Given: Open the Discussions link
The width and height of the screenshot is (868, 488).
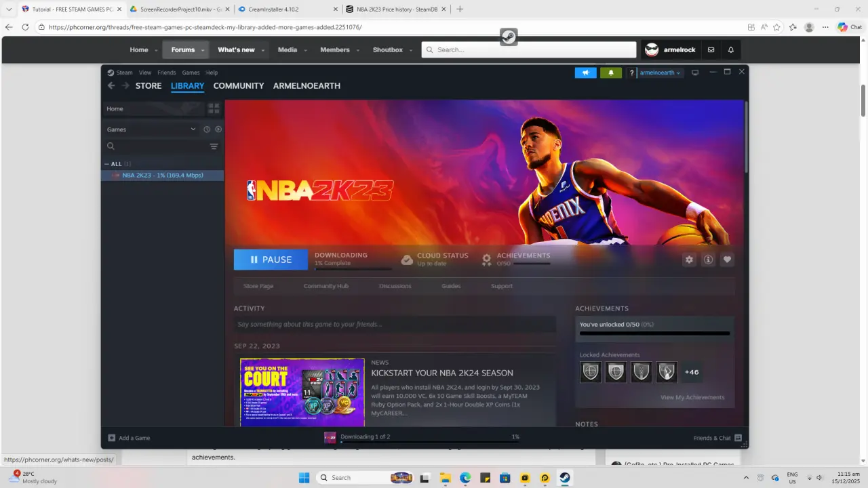Looking at the screenshot, I should coord(395,286).
